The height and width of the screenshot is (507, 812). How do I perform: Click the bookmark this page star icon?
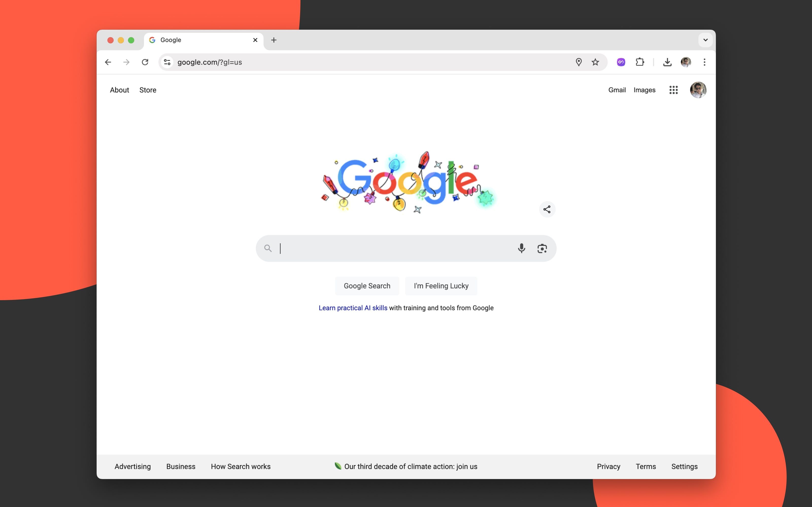click(x=596, y=62)
